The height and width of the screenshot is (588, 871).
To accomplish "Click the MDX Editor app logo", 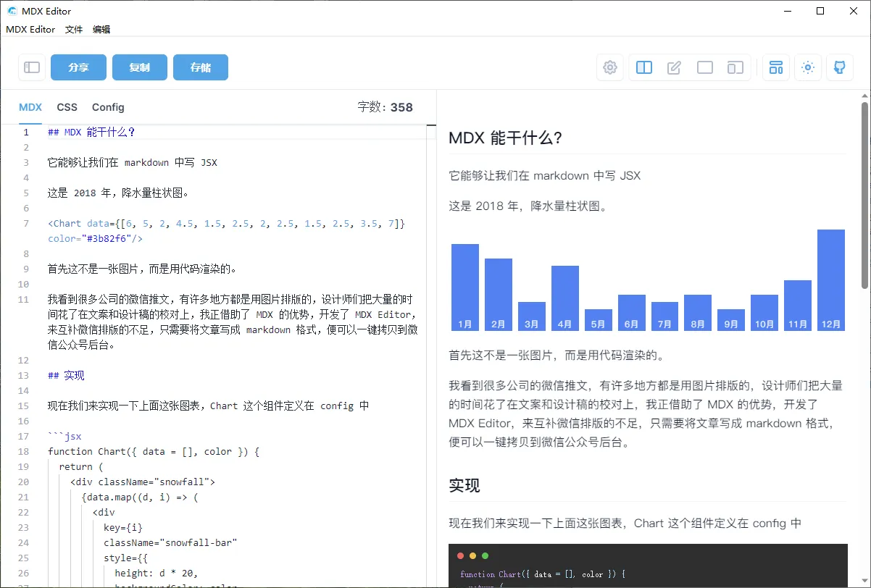I will point(12,11).
